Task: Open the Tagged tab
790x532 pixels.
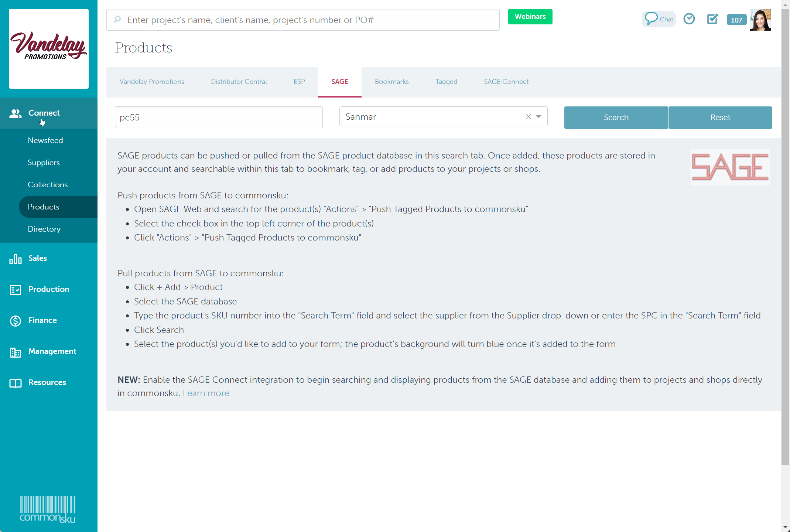Action: (446, 82)
